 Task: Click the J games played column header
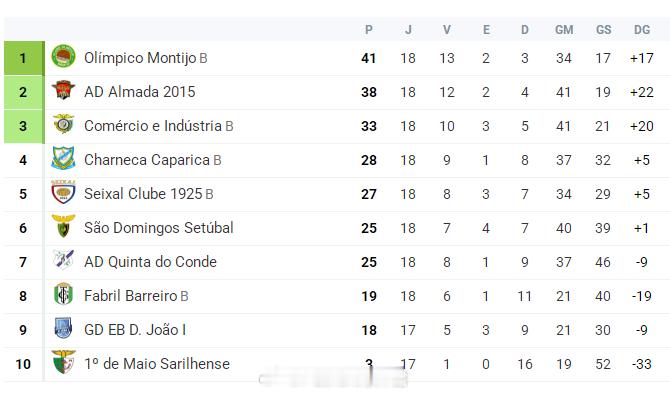click(x=408, y=29)
